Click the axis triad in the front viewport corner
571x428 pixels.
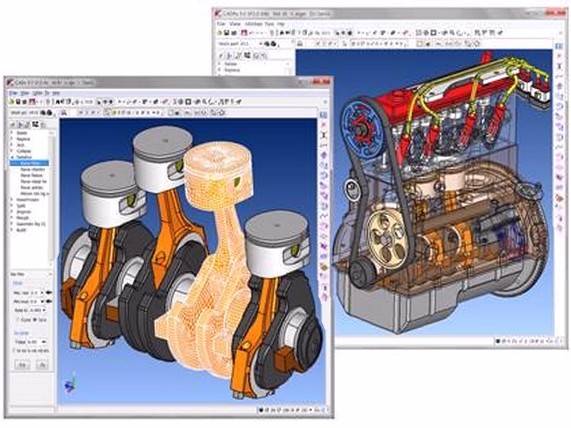tap(70, 383)
